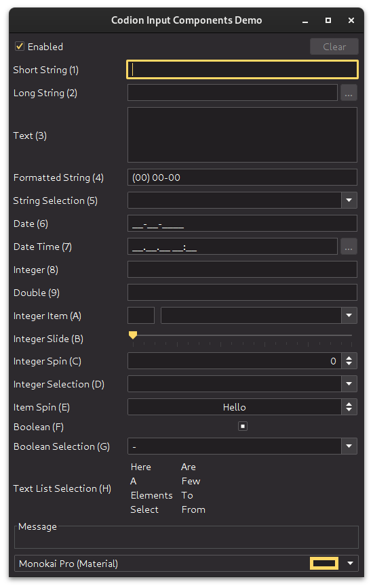
Task: Select 'Select' in the text list
Action: click(144, 509)
